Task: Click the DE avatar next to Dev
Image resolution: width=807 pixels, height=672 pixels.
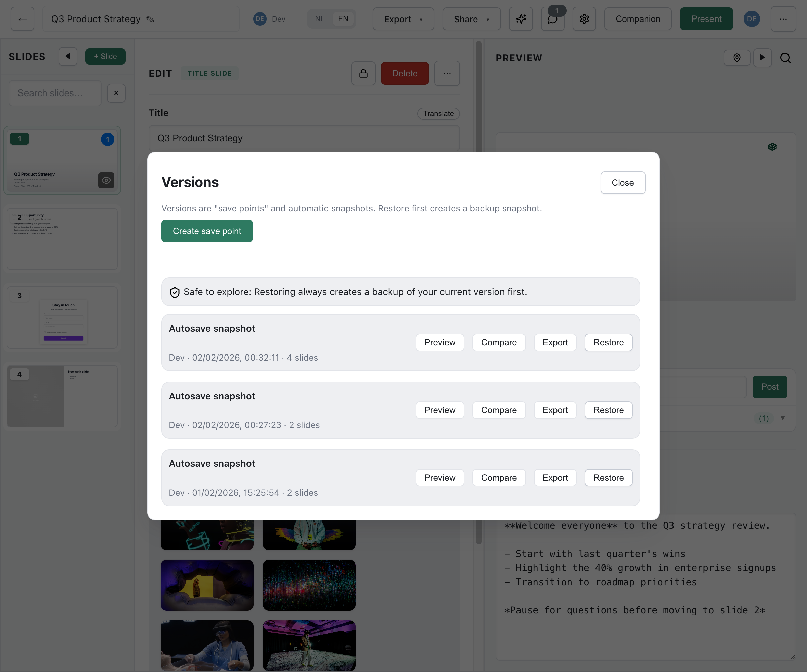Action: (260, 19)
